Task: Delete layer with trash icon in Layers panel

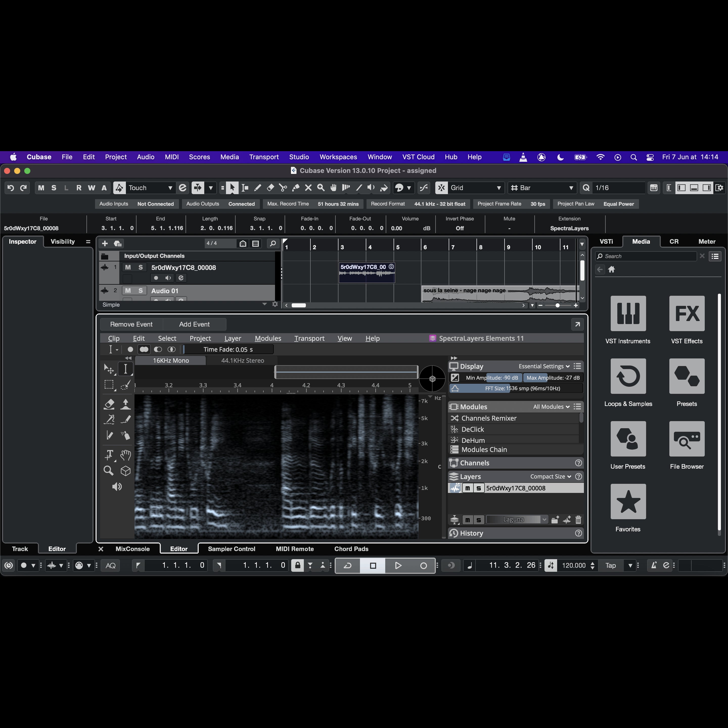Action: point(578,520)
